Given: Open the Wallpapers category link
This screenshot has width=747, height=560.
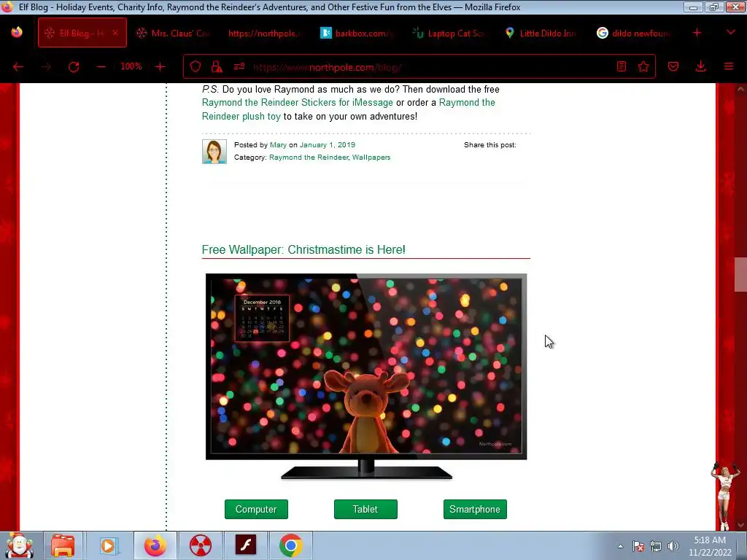Looking at the screenshot, I should tap(371, 157).
